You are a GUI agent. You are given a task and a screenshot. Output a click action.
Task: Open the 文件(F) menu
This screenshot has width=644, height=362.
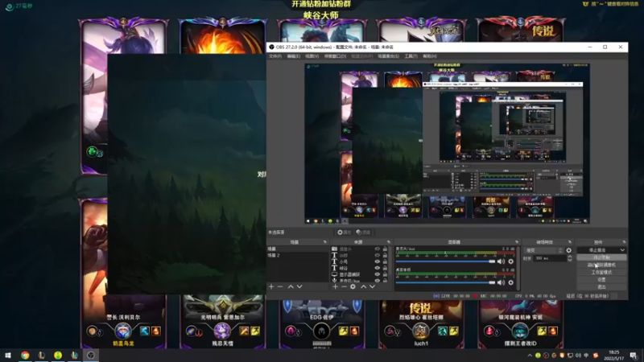tap(275, 56)
